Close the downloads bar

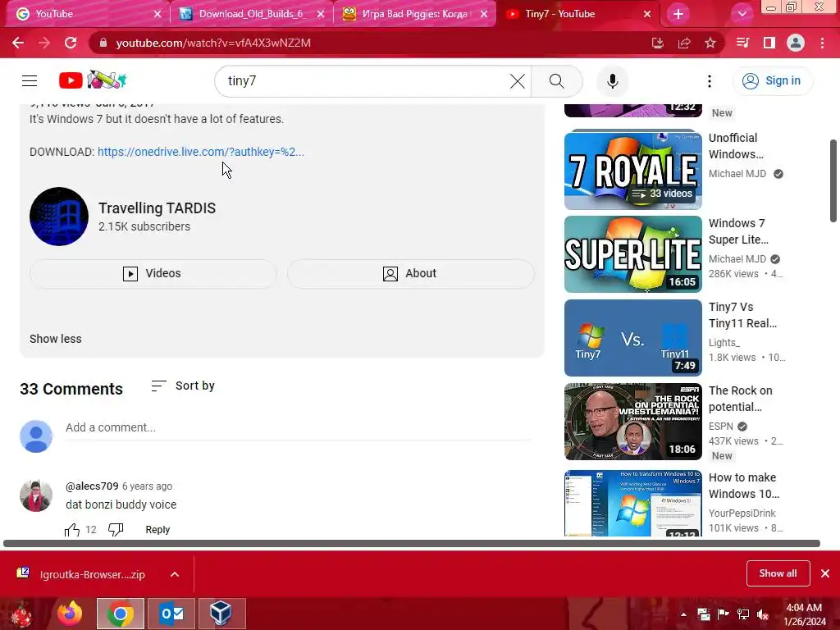[x=825, y=573]
